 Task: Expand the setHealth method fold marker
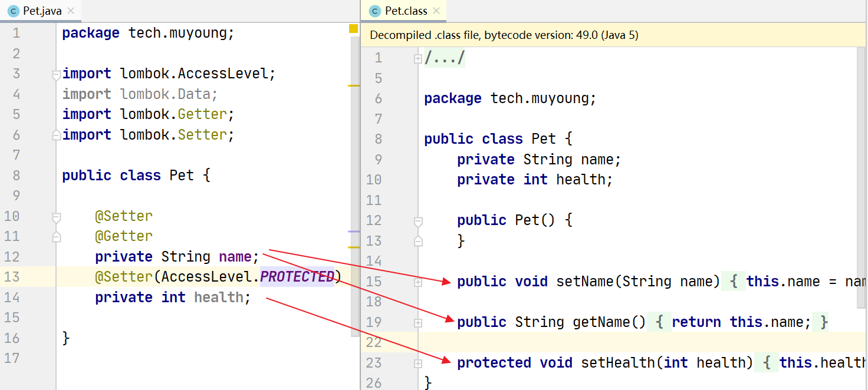[418, 363]
